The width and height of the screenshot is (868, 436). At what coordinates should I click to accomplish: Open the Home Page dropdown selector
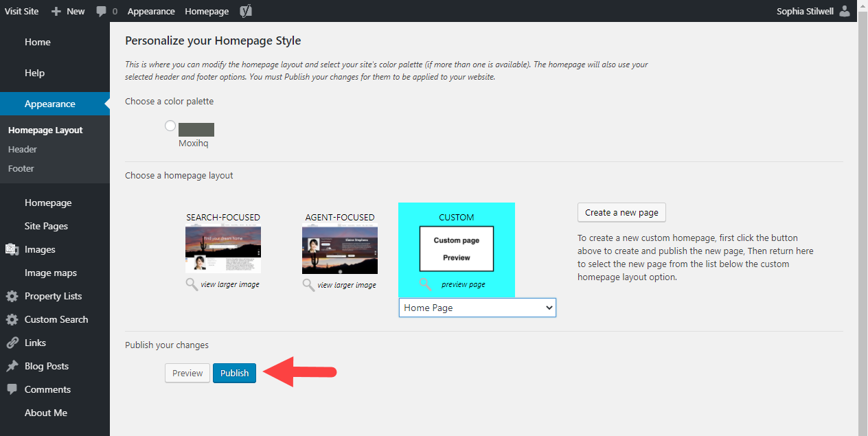coord(477,308)
